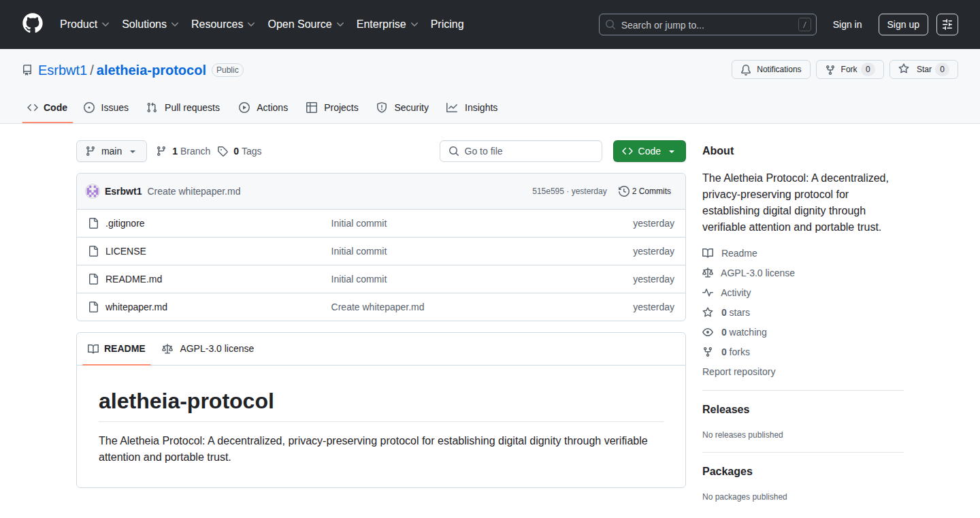980x518 pixels.
Task: Click the file icon beside LICENSE
Action: [94, 251]
